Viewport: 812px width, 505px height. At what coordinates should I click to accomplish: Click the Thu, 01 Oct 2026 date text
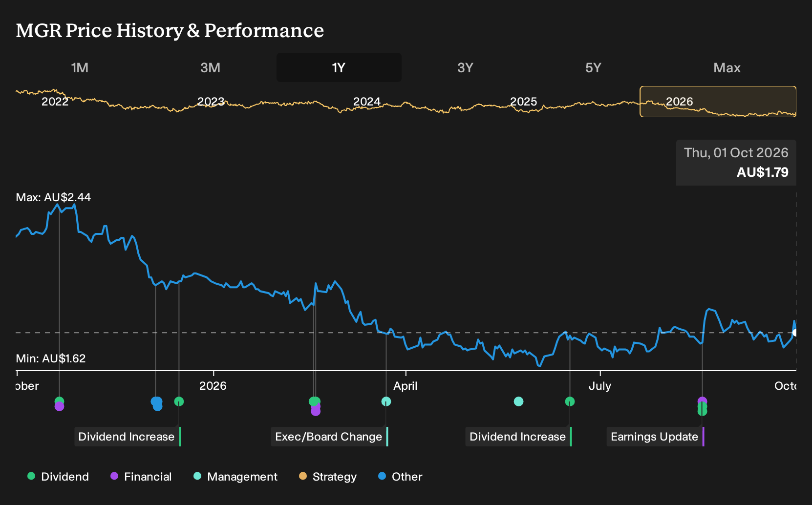pos(736,153)
